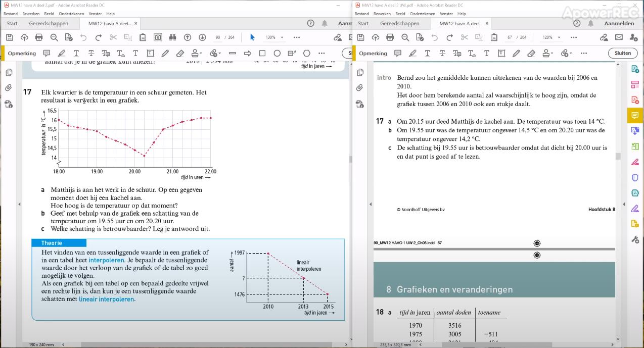
Task: Expand stamp tool dropdown in left window
Action: (201, 53)
